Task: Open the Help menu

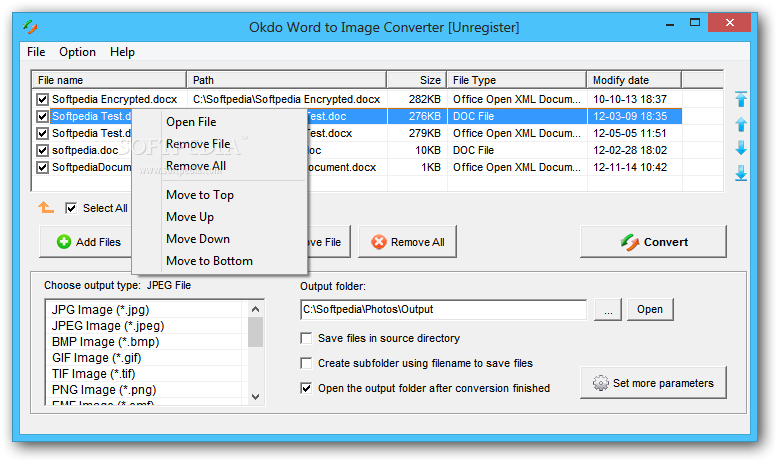Action: click(x=123, y=52)
